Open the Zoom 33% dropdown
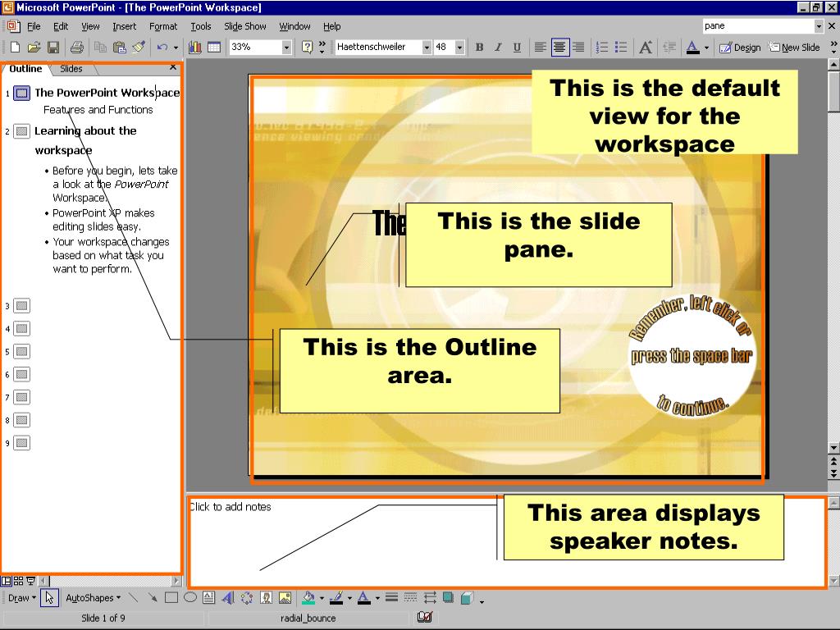Viewport: 840px width, 630px height. click(x=286, y=48)
